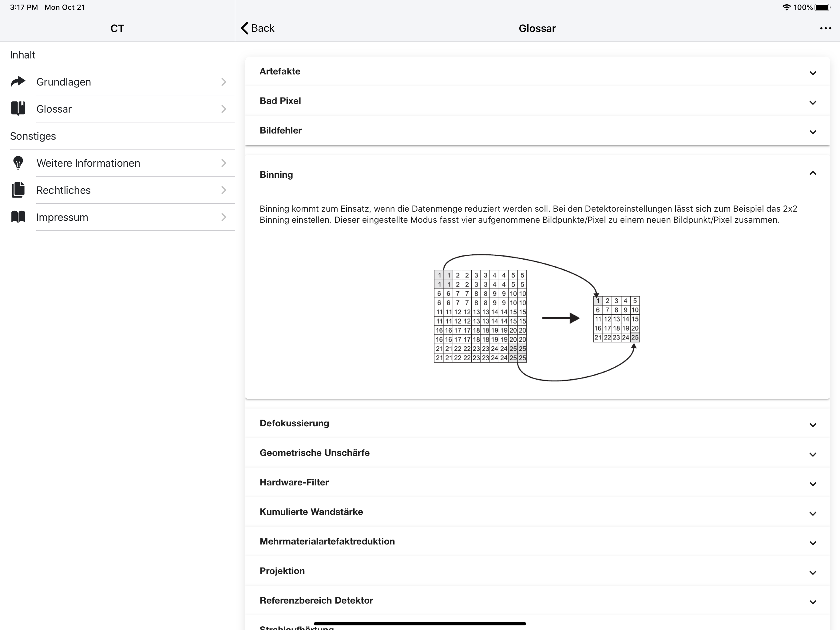Tap the 3:17 PM clock in status bar
Image resolution: width=840 pixels, height=630 pixels.
point(24,7)
